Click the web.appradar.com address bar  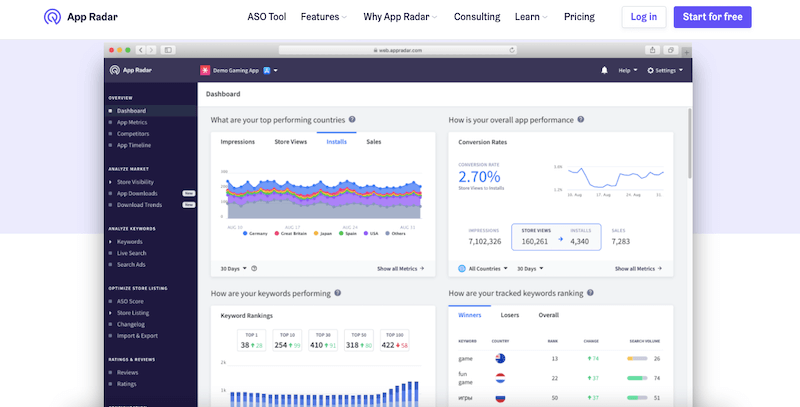[x=397, y=50]
